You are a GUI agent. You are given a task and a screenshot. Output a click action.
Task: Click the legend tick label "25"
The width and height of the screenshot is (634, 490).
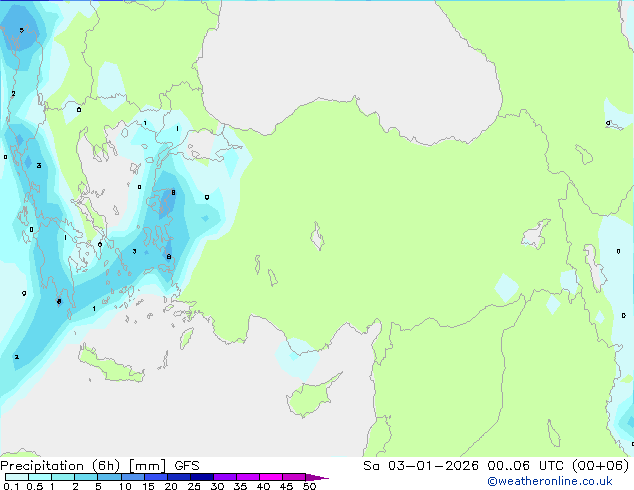(x=194, y=486)
